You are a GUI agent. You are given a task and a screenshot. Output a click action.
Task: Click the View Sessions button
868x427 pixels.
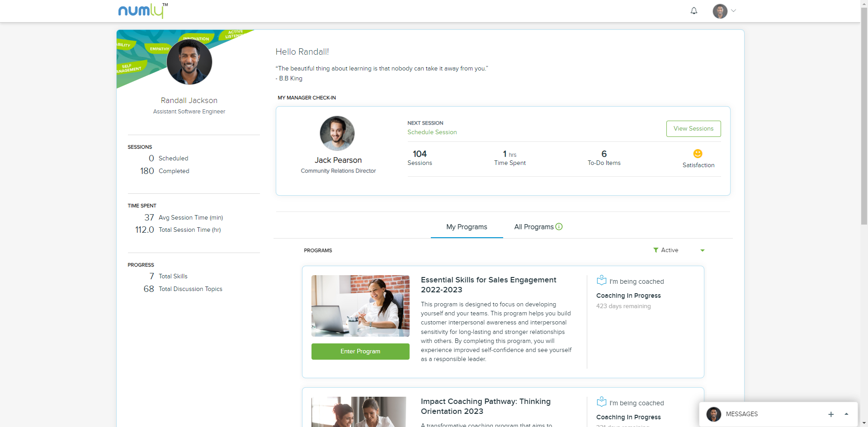693,129
